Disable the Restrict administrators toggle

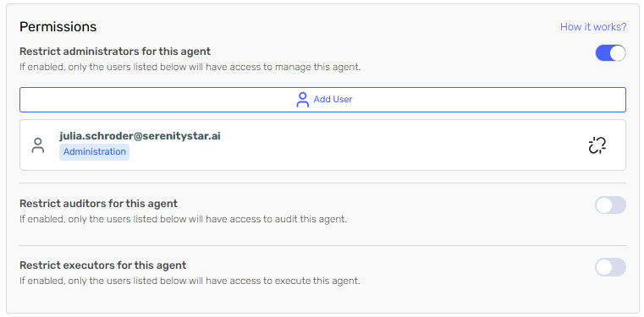pos(610,53)
